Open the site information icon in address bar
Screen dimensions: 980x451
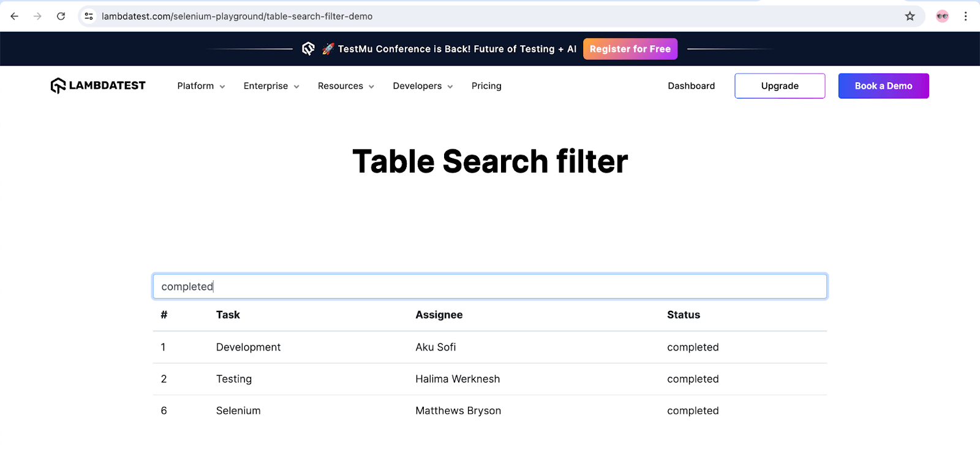(x=89, y=17)
